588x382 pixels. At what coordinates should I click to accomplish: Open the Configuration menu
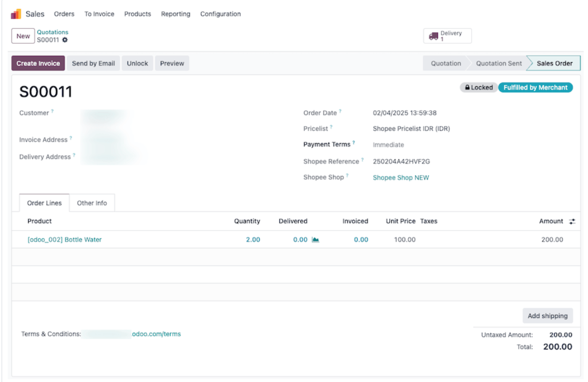pos(220,14)
